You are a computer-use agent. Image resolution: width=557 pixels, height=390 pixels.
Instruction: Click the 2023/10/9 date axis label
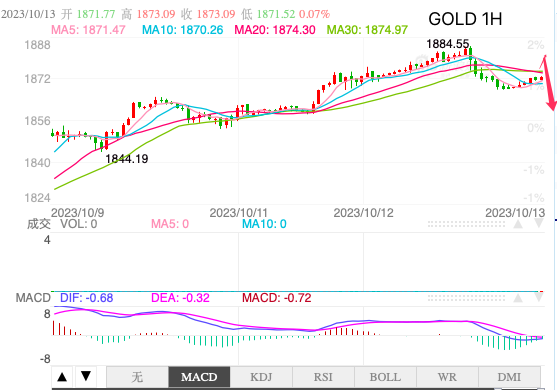[78, 213]
